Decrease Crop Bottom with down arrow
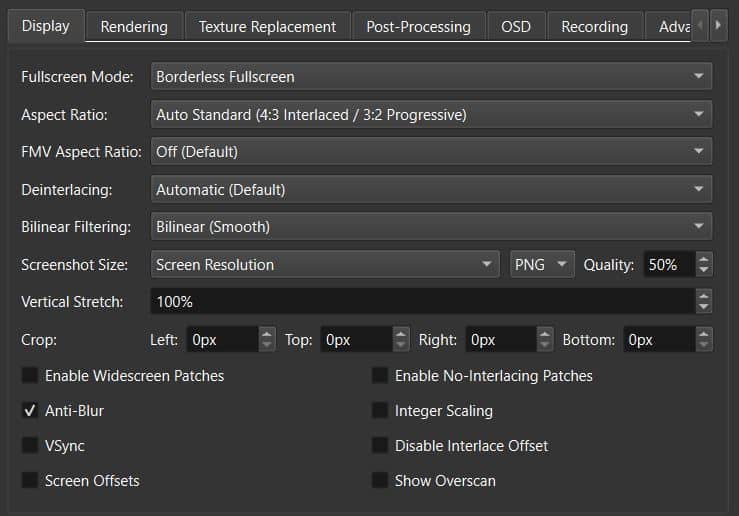Image resolution: width=739 pixels, height=516 pixels. point(704,345)
